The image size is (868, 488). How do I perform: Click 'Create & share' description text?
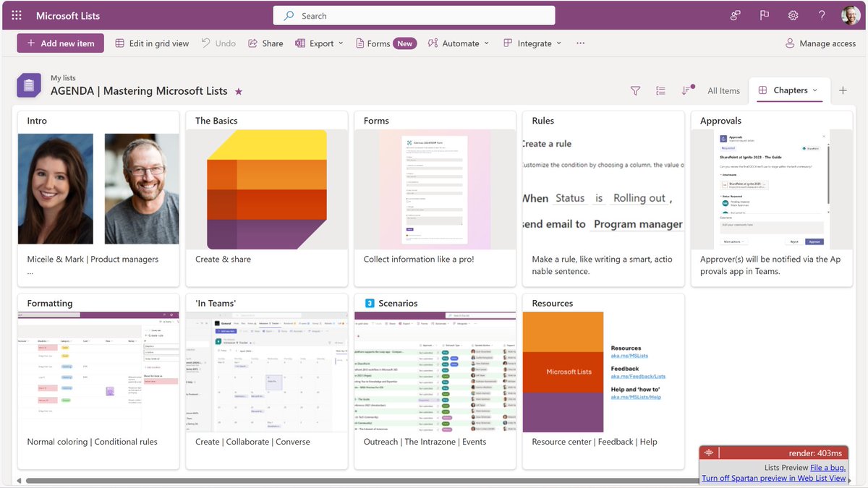(223, 259)
